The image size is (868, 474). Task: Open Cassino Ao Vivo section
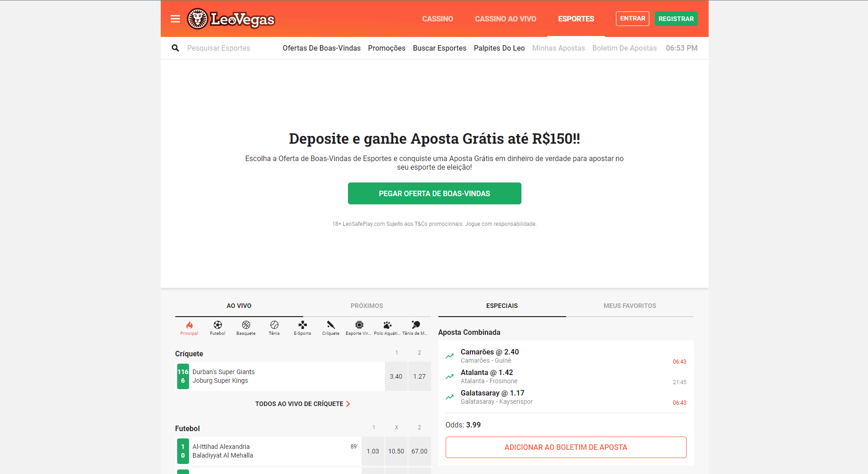pos(505,19)
